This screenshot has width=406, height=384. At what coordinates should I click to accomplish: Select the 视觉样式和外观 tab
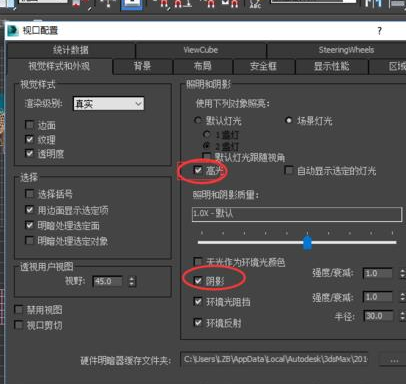pyautogui.click(x=59, y=66)
